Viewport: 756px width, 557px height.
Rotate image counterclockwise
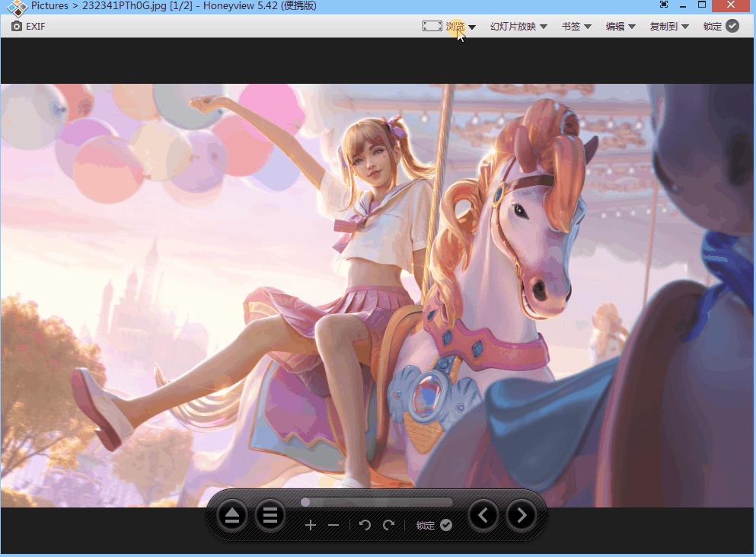(x=365, y=525)
